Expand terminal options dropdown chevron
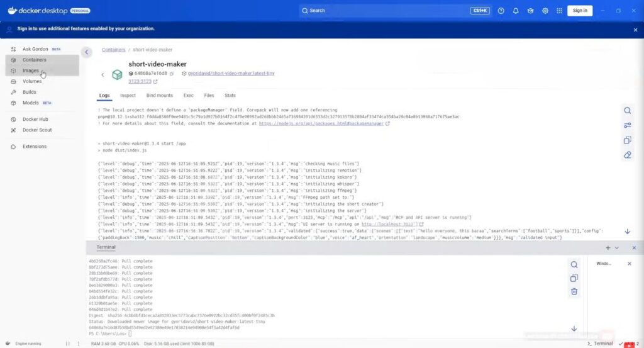This screenshot has height=348, width=644. coord(616,248)
